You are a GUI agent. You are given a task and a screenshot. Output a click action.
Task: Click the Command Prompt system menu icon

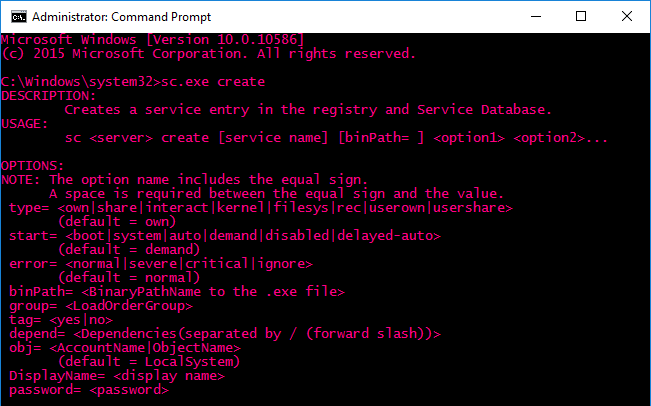point(19,17)
